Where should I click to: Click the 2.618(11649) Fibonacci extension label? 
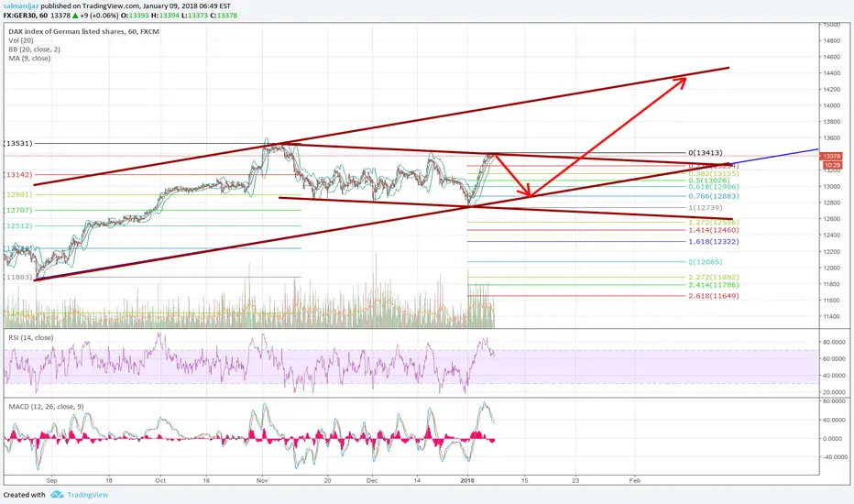[x=714, y=296]
